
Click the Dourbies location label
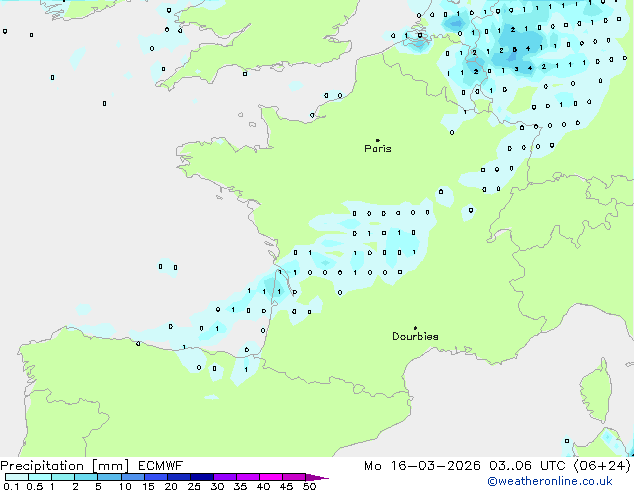415,336
